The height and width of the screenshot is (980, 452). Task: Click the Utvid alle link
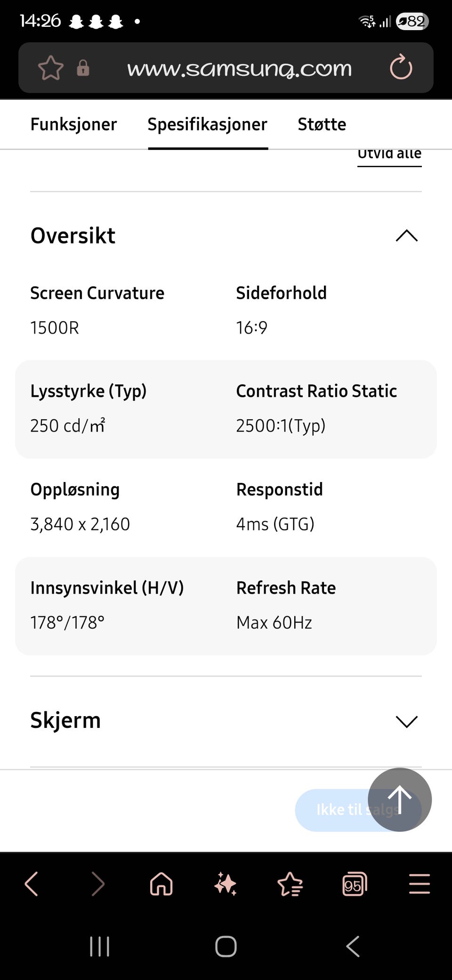tap(389, 155)
